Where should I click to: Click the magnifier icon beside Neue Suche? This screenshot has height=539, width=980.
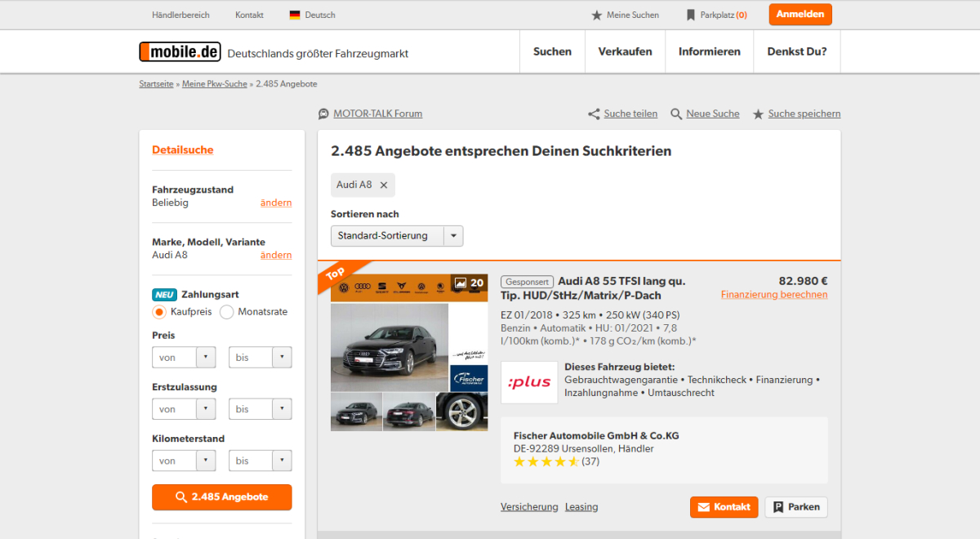(676, 114)
